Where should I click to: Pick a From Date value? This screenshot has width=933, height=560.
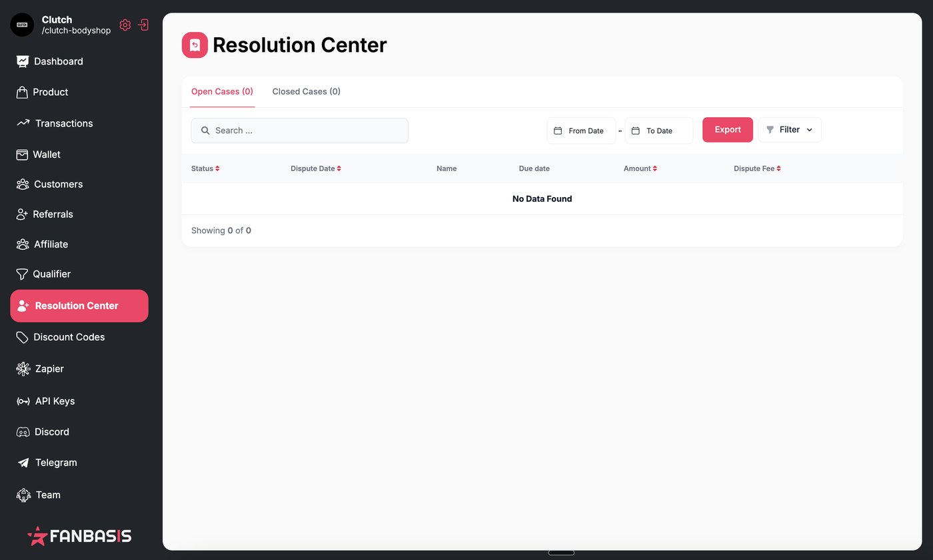(x=581, y=131)
